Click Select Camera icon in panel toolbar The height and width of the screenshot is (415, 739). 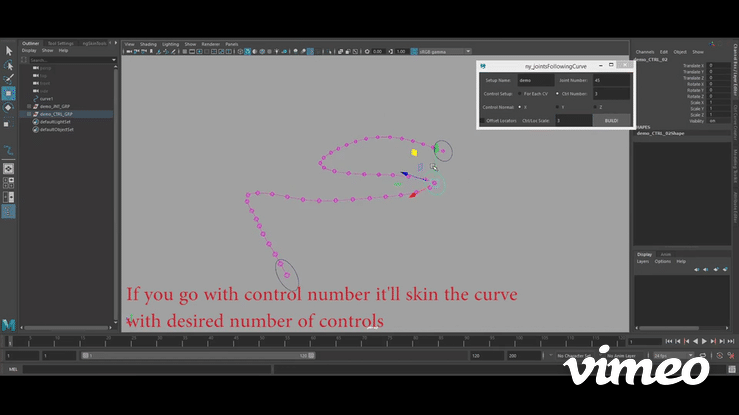[x=128, y=51]
